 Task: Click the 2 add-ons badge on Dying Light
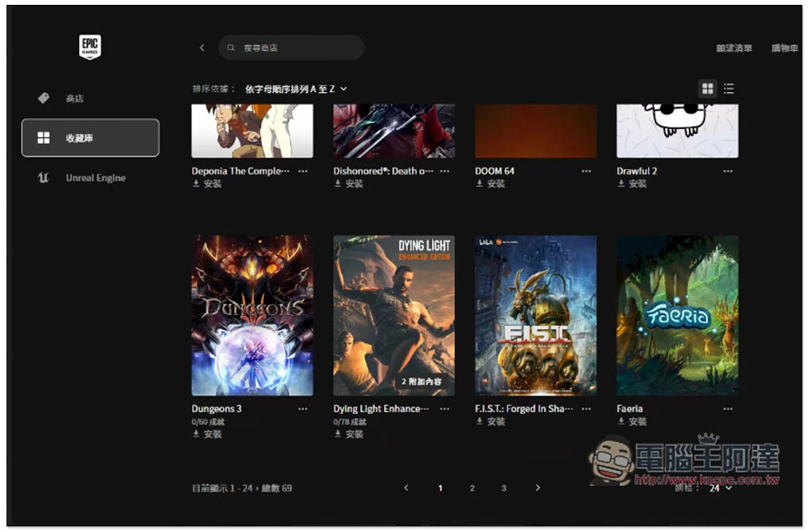tap(422, 382)
